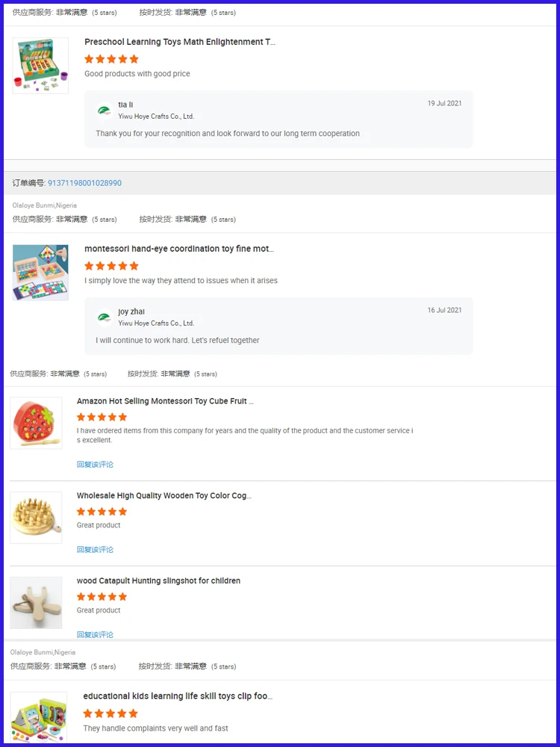Reply to the wood Catapult slingshot review
Image resolution: width=560 pixels, height=747 pixels.
click(96, 634)
